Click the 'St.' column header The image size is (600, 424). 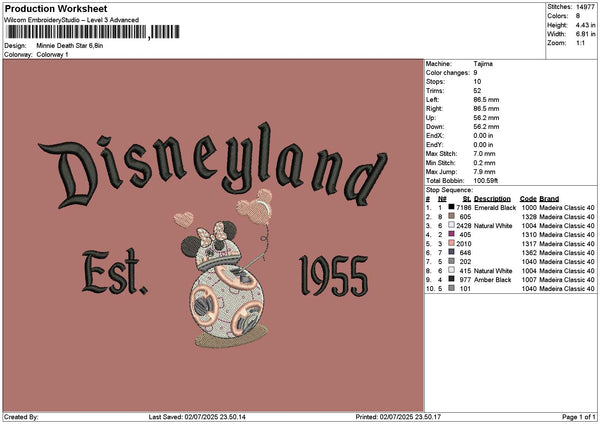(x=467, y=199)
